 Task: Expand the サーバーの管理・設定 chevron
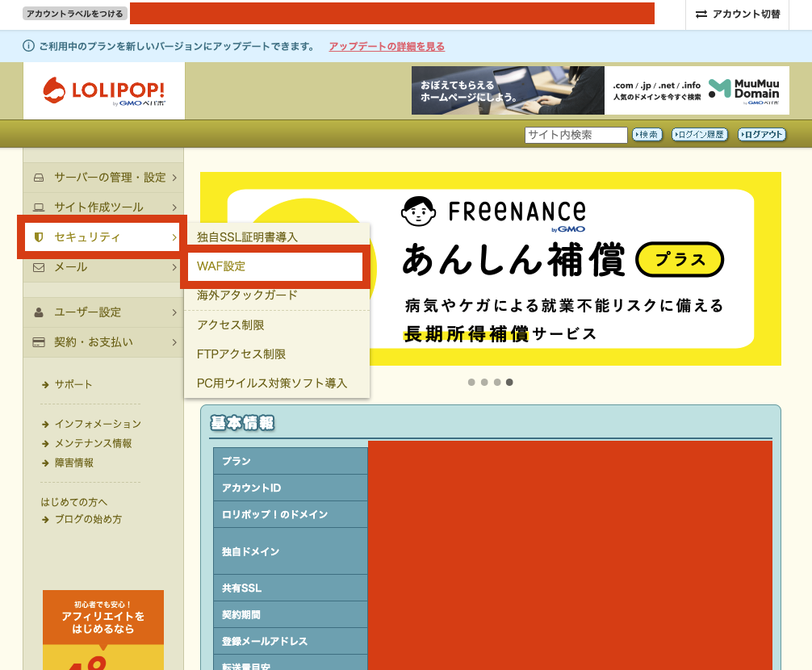tap(174, 178)
